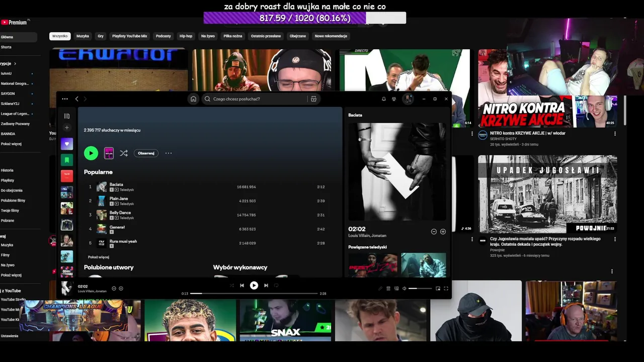Open the Spotify miniplayer

438,289
